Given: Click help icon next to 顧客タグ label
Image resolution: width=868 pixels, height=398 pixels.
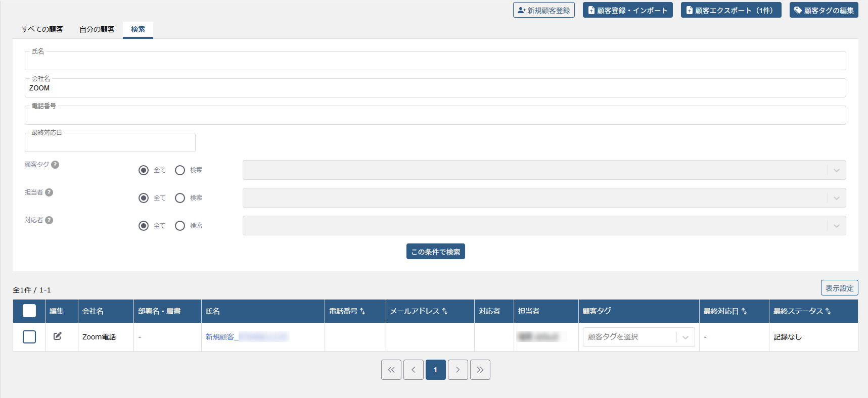Looking at the screenshot, I should [55, 165].
